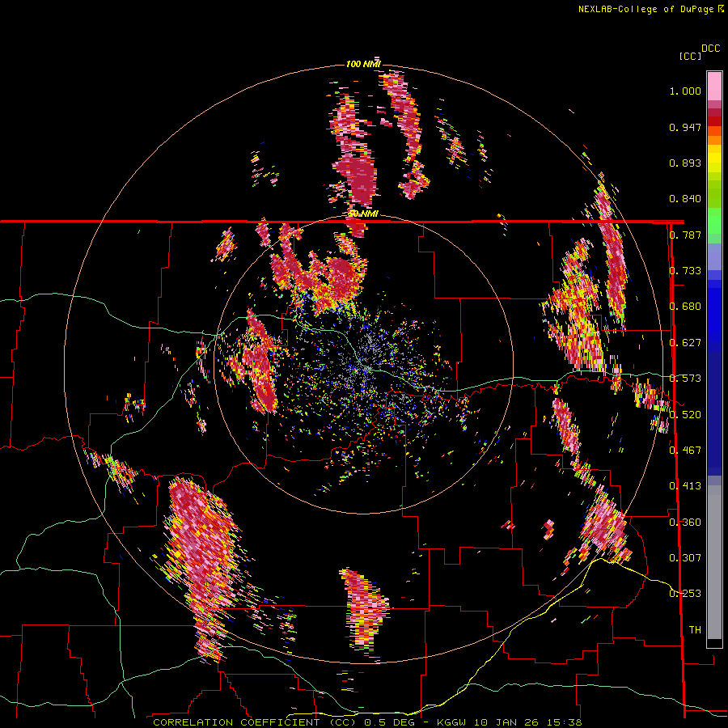Screen dimensions: 728x728
Task: Click the 0.520 legend value
Action: [685, 415]
